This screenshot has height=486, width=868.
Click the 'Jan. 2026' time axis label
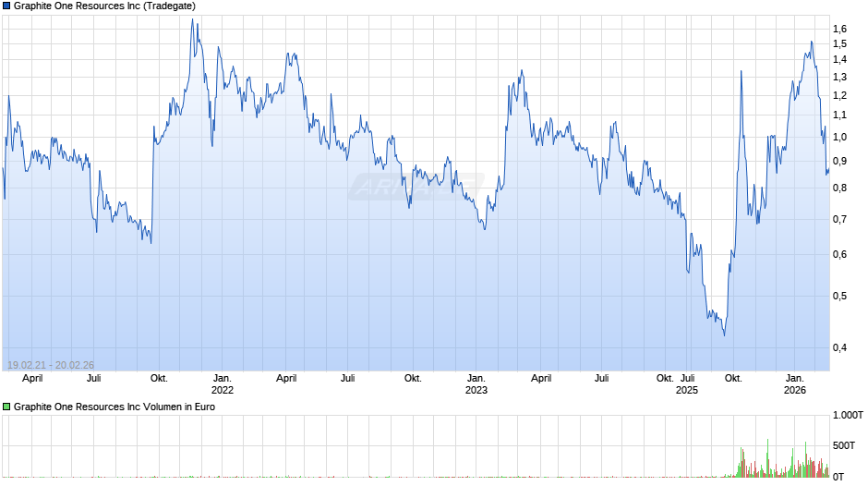pos(795,384)
